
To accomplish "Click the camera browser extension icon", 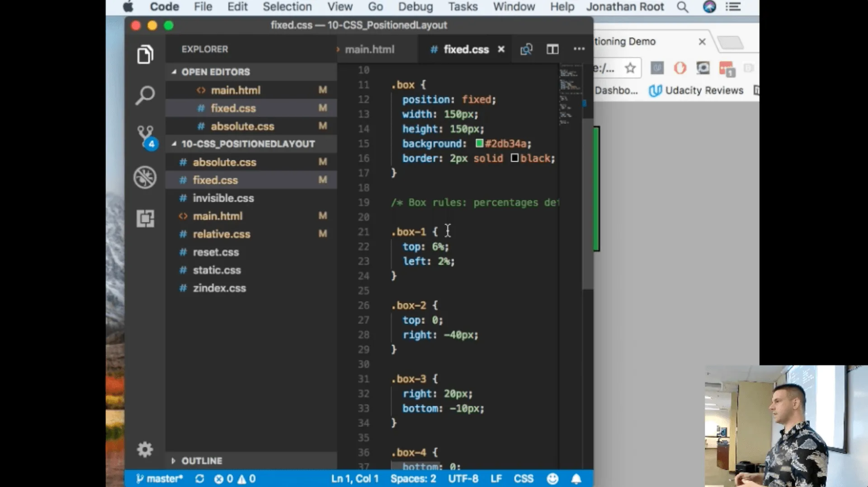I will (703, 68).
